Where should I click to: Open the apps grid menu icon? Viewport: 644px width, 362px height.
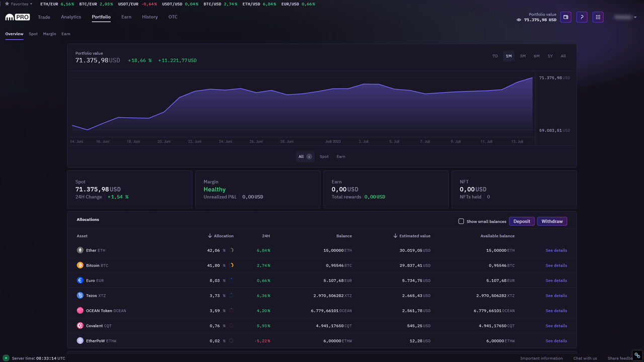pyautogui.click(x=598, y=17)
